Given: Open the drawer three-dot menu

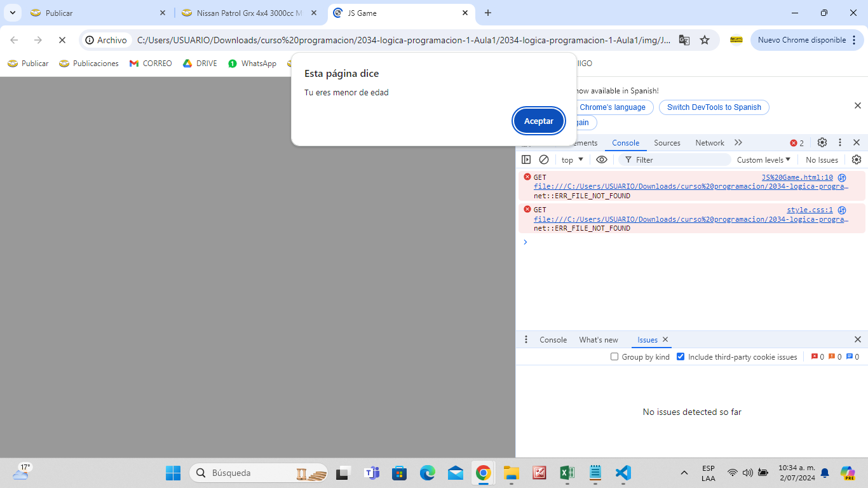Looking at the screenshot, I should [526, 339].
